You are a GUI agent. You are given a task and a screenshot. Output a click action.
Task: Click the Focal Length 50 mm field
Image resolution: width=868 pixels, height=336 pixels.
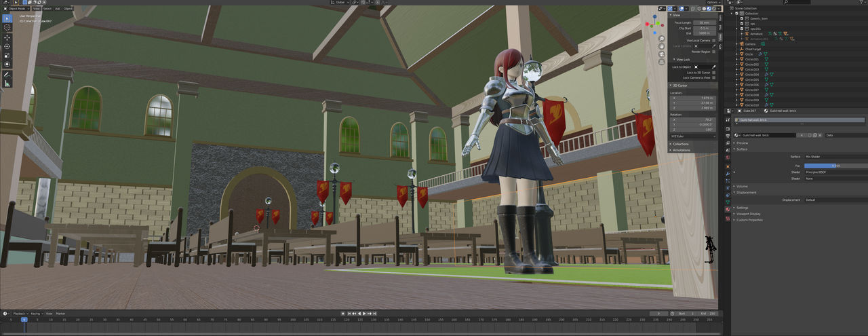(705, 22)
